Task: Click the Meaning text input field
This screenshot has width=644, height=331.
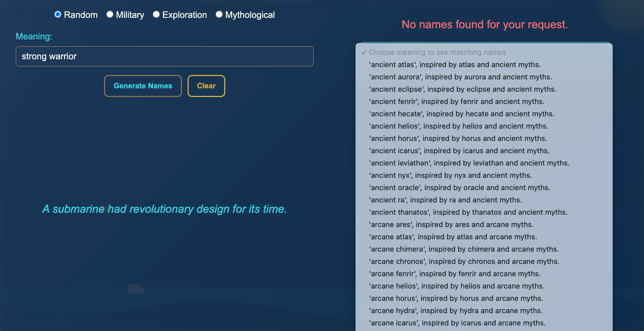Action: pos(164,56)
